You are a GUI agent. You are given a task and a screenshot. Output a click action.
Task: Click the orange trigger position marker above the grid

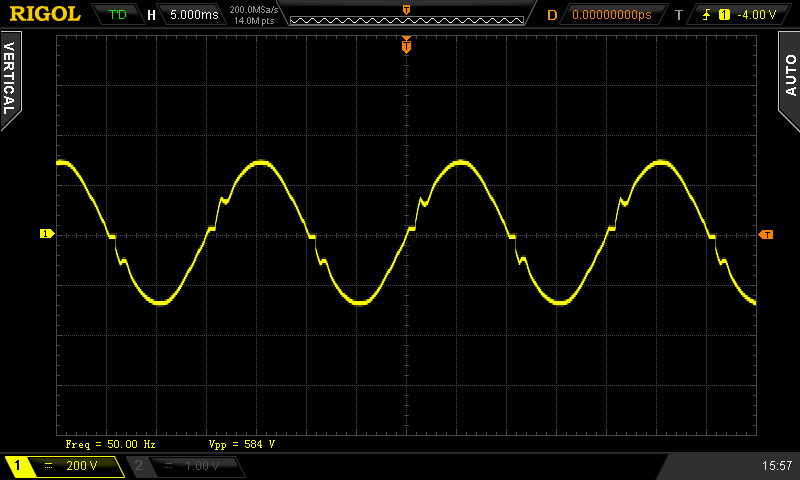pyautogui.click(x=406, y=46)
